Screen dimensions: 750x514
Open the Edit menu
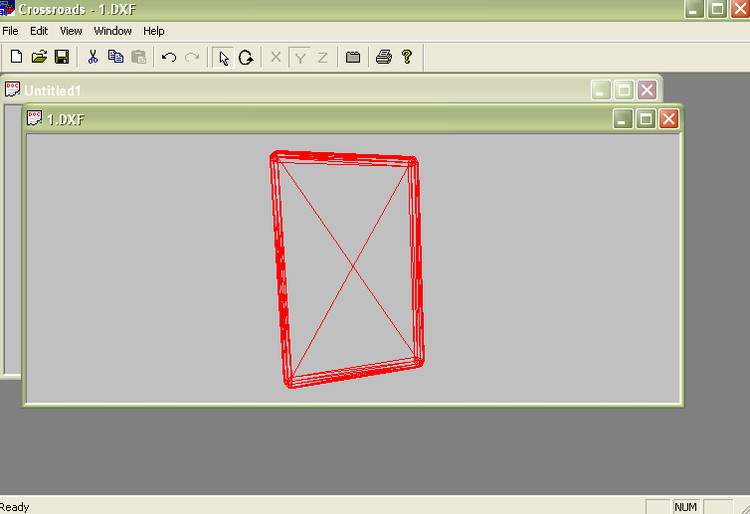point(39,31)
